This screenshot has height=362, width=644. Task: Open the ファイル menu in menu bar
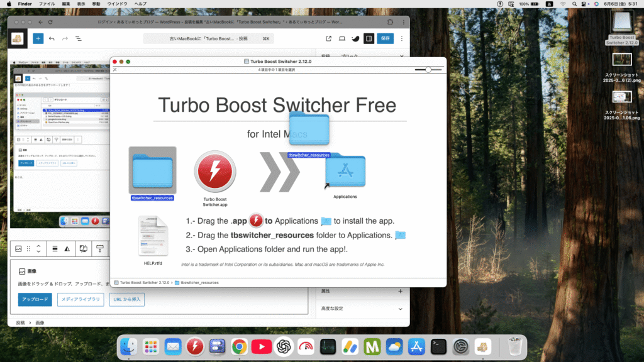coord(47,4)
